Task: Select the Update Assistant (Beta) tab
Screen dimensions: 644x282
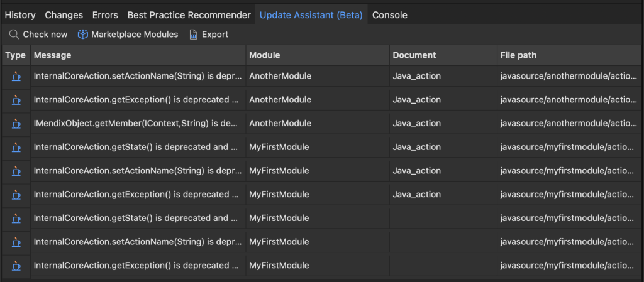Action: pyautogui.click(x=311, y=15)
